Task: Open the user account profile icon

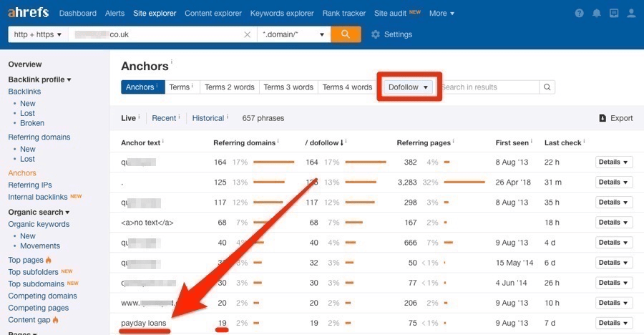Action: tap(631, 13)
